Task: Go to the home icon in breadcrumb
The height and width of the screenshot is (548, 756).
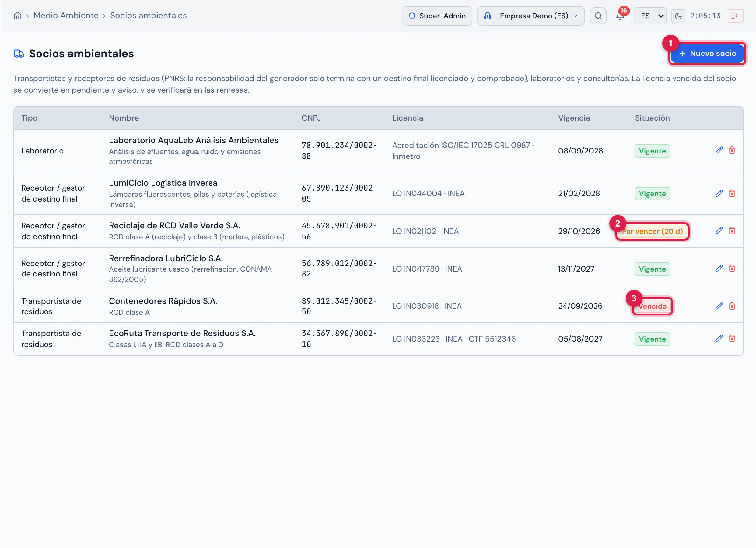Action: tap(18, 16)
